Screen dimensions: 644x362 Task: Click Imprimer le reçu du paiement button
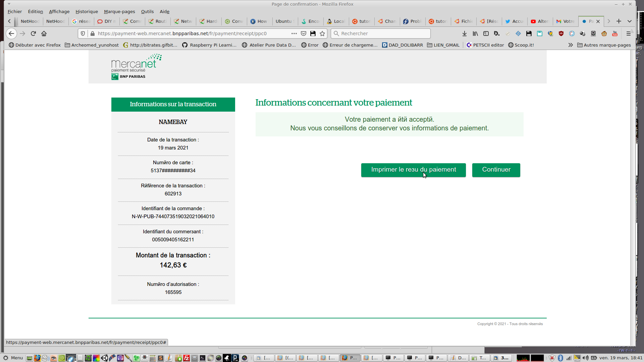pyautogui.click(x=413, y=170)
